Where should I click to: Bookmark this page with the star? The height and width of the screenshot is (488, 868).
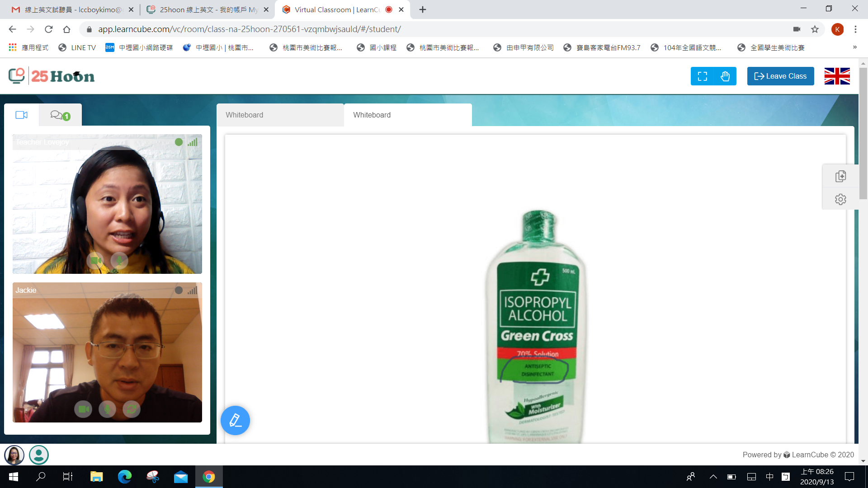pos(815,29)
